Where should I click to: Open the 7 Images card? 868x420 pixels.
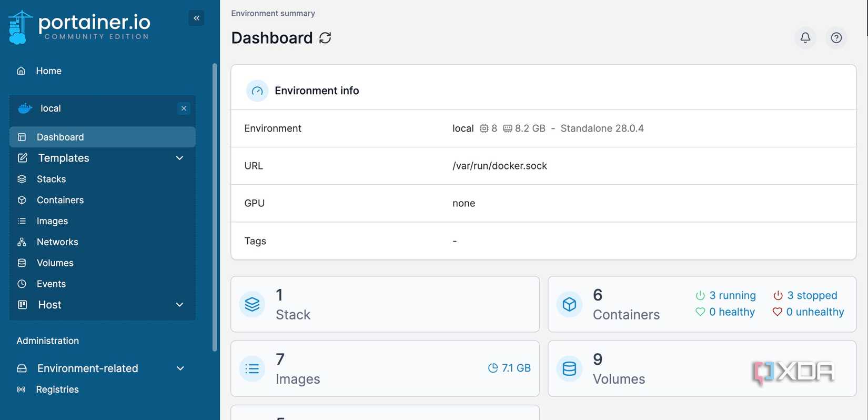pyautogui.click(x=385, y=368)
